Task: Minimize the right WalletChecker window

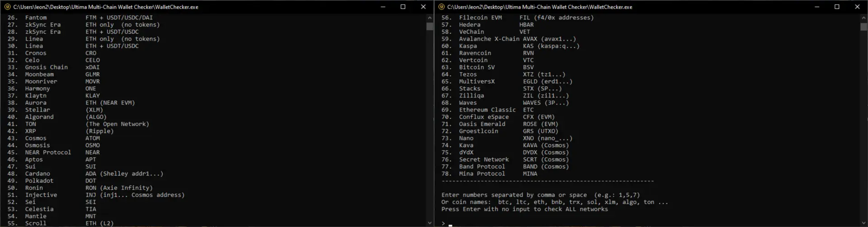Action: coord(817,7)
